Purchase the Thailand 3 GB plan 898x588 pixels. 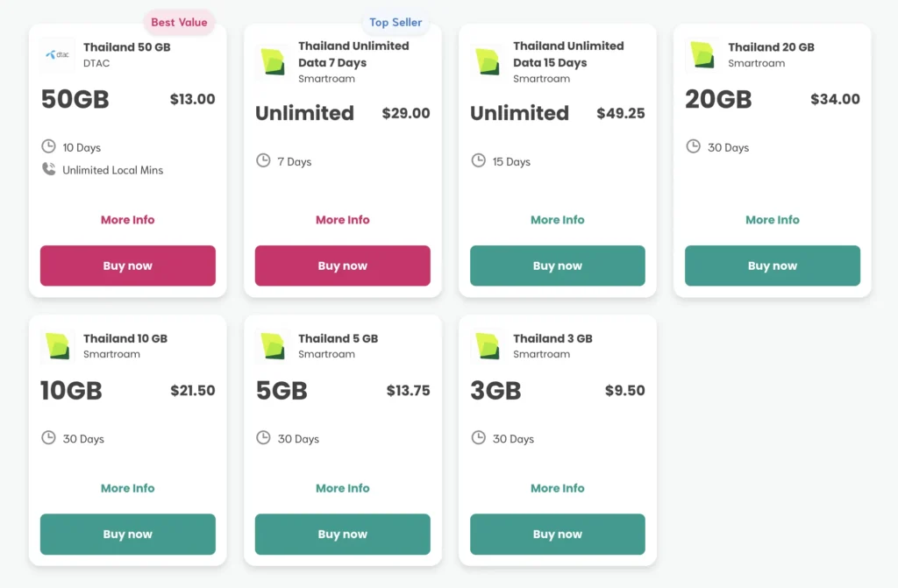(558, 534)
